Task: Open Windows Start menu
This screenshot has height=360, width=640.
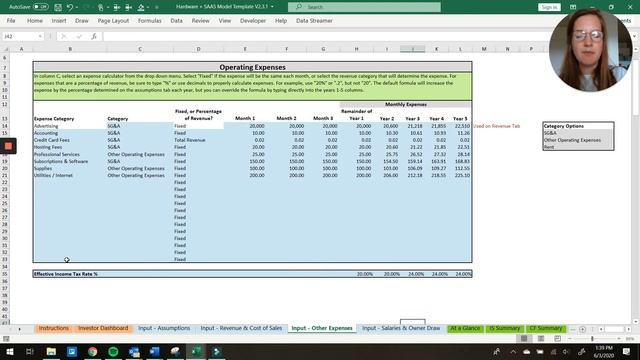Action: 10,351
